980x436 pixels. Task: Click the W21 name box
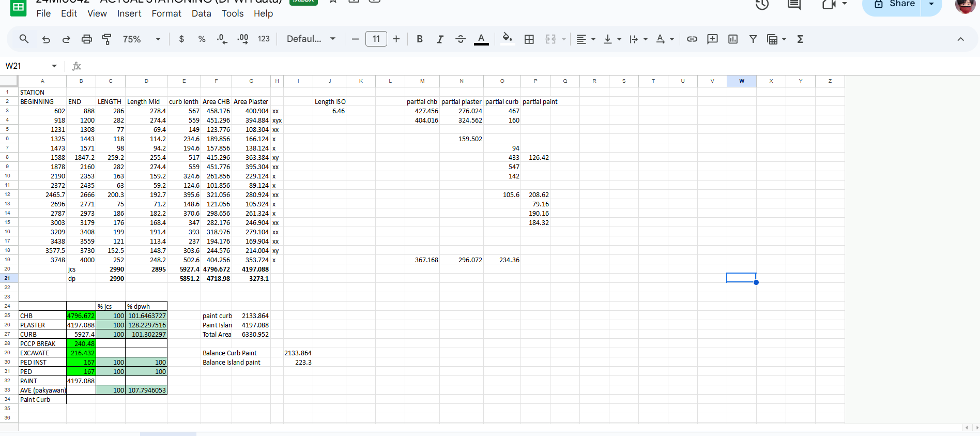click(26, 66)
